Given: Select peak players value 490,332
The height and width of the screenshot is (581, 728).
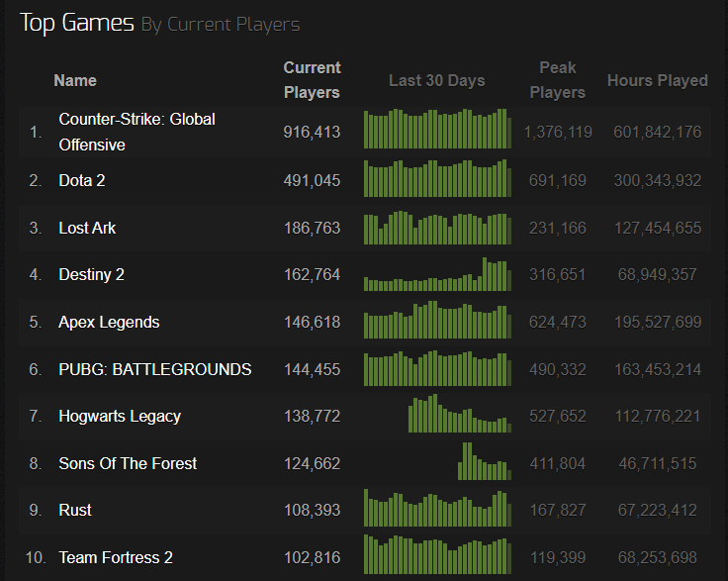Looking at the screenshot, I should click(x=558, y=369).
